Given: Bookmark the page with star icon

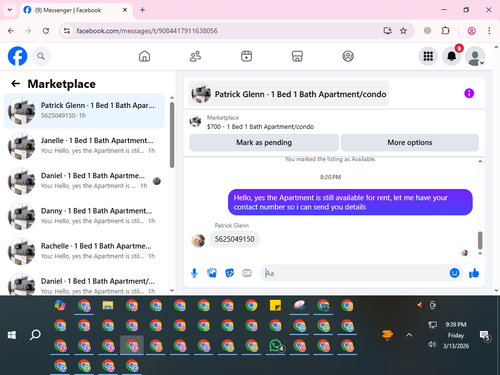Looking at the screenshot, I should point(403,31).
